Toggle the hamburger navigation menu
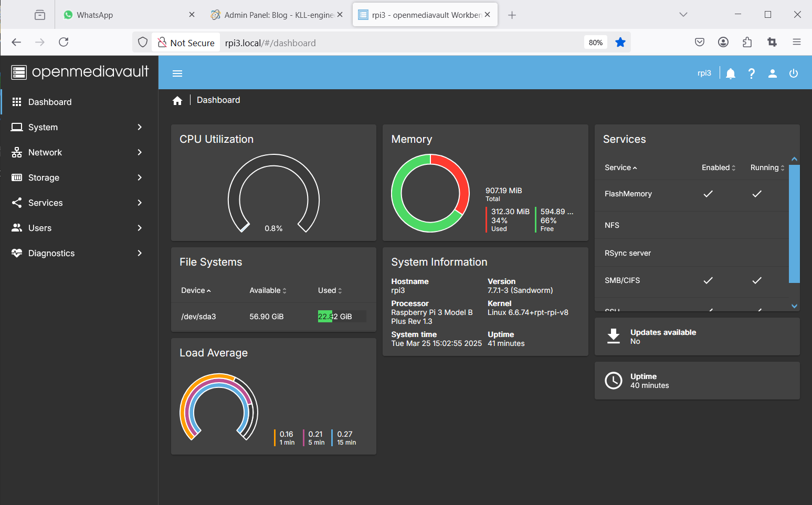 coord(177,73)
